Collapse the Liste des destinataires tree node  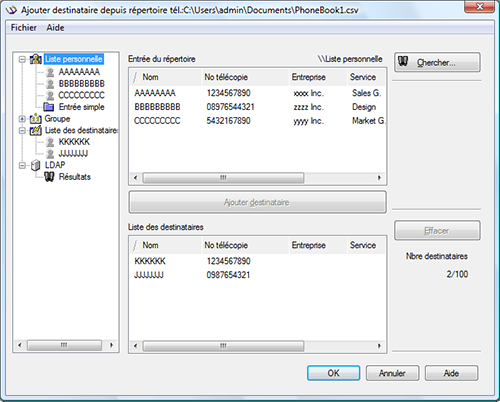(x=22, y=130)
